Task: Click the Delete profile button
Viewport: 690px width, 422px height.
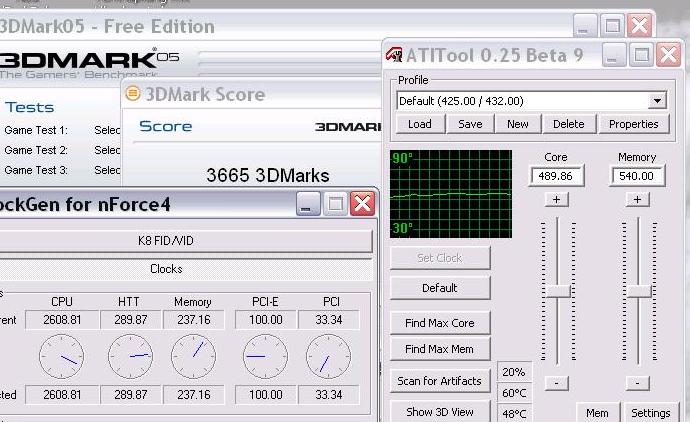Action: (569, 124)
